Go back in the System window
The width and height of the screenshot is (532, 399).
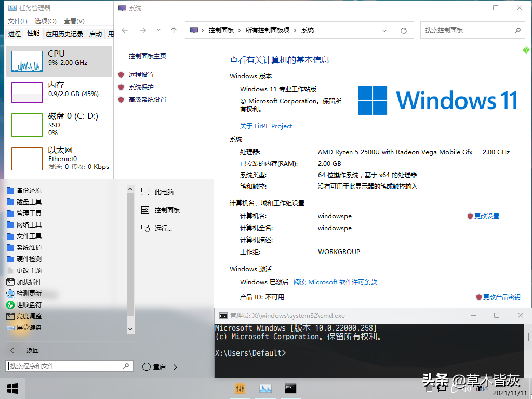(x=125, y=30)
